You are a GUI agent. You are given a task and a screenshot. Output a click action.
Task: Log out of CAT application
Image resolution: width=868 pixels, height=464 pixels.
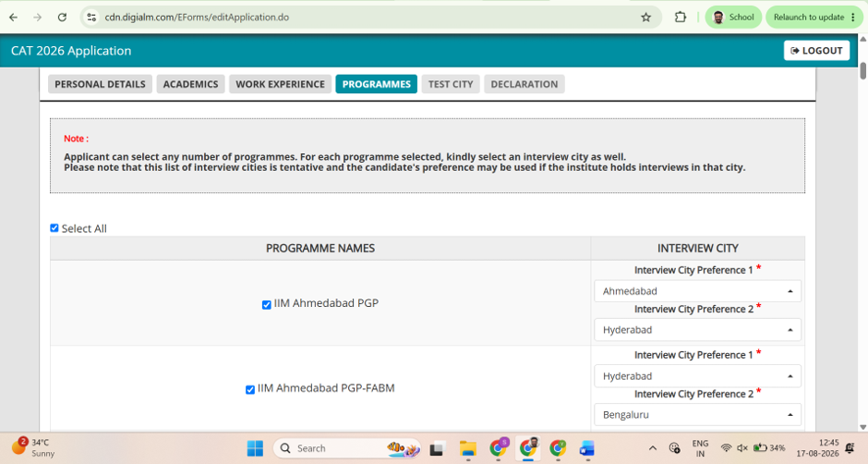point(816,51)
